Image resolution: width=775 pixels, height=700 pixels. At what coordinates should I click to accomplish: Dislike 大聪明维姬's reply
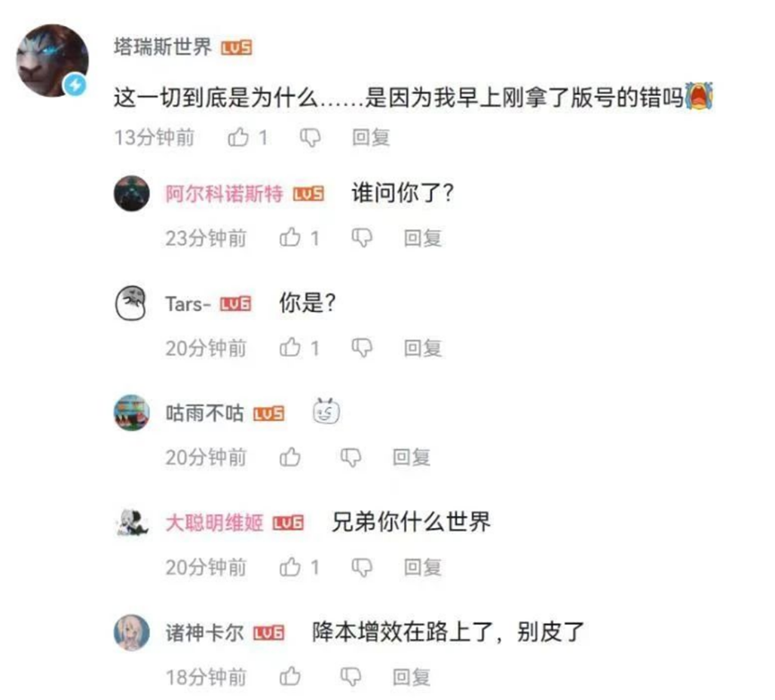point(362,568)
